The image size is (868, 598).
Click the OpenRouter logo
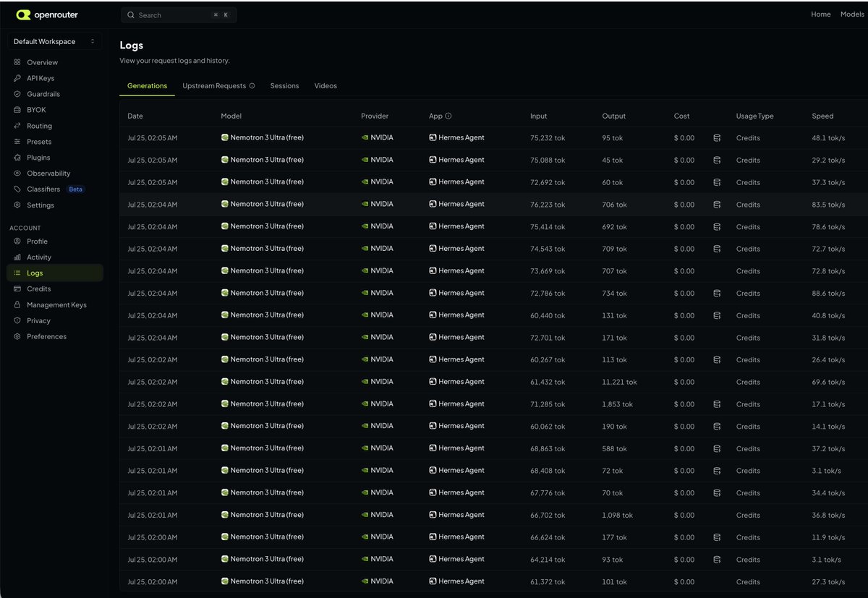[47, 14]
